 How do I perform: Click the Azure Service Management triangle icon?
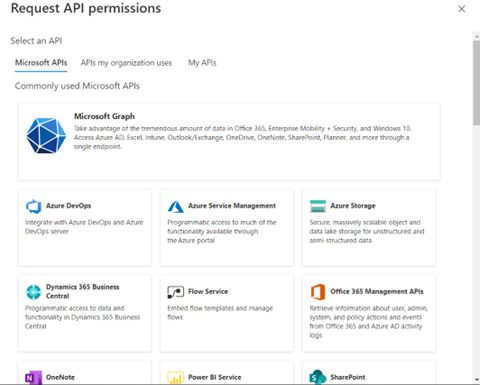(x=176, y=206)
